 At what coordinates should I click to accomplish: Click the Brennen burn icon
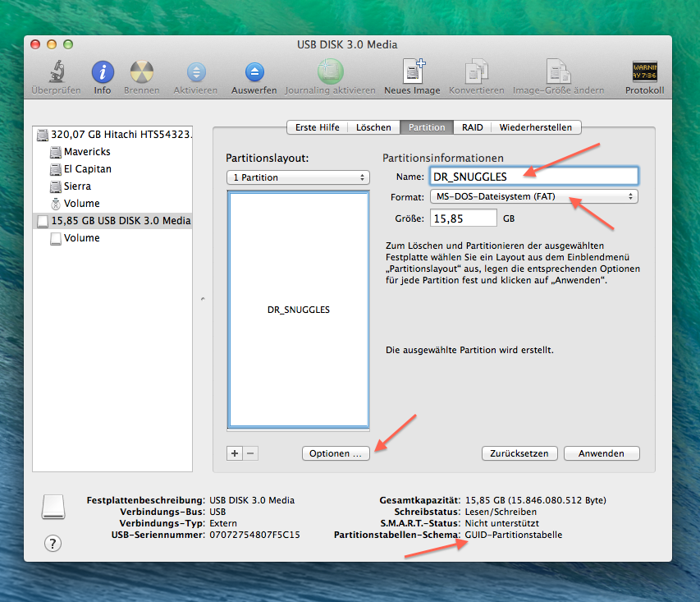tap(141, 72)
